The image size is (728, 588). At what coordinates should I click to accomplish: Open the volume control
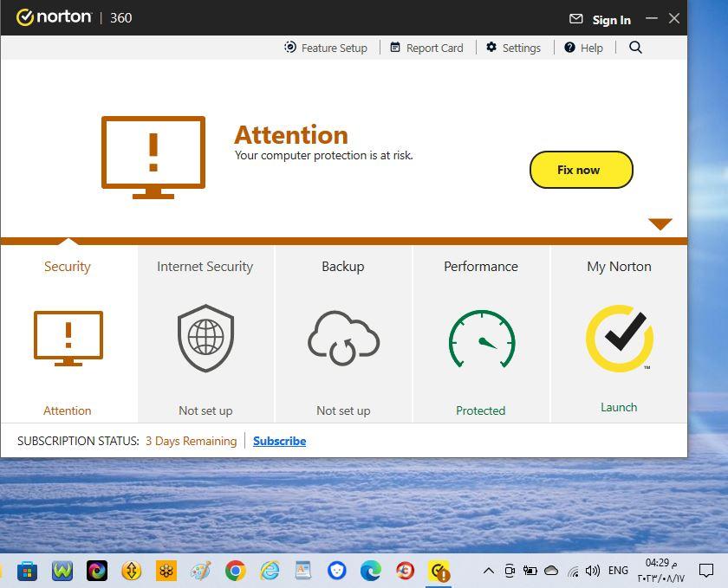(593, 571)
